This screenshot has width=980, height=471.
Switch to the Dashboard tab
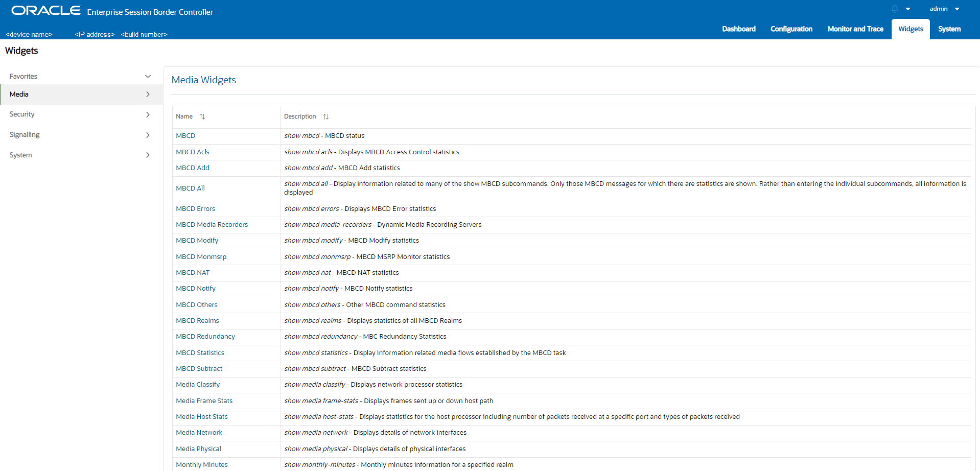[x=739, y=29]
